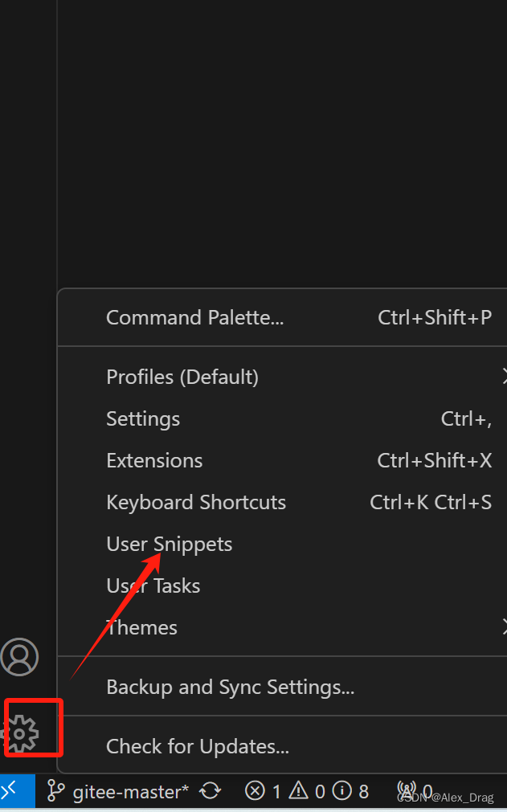Open the Accounts profile icon
The image size is (507, 812).
coord(19,657)
